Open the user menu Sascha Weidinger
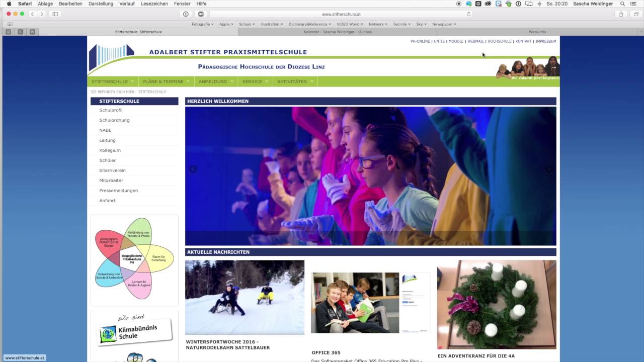This screenshot has width=644, height=362. pyautogui.click(x=594, y=4)
